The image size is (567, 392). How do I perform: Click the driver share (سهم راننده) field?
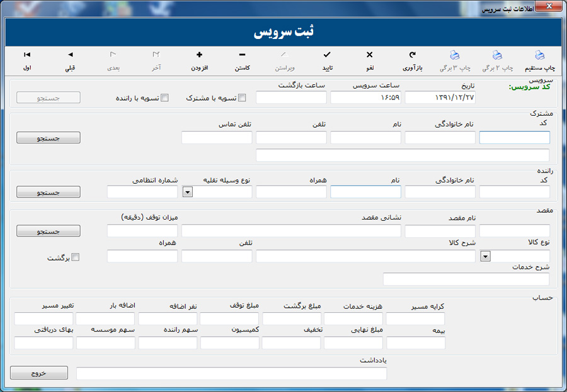168,343
